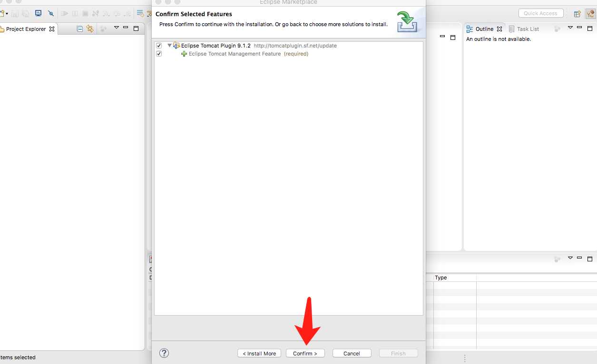Maximize the editor area beside Outline

click(x=453, y=37)
